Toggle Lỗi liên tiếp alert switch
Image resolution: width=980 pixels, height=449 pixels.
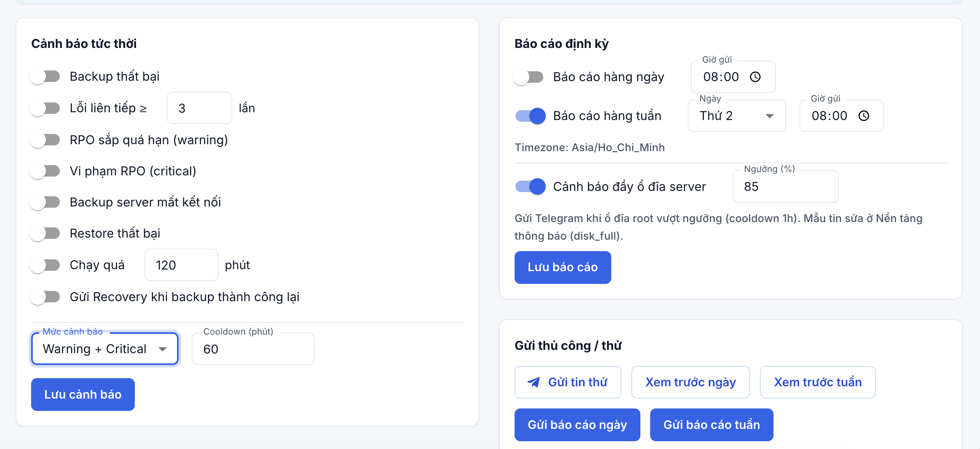(x=45, y=108)
